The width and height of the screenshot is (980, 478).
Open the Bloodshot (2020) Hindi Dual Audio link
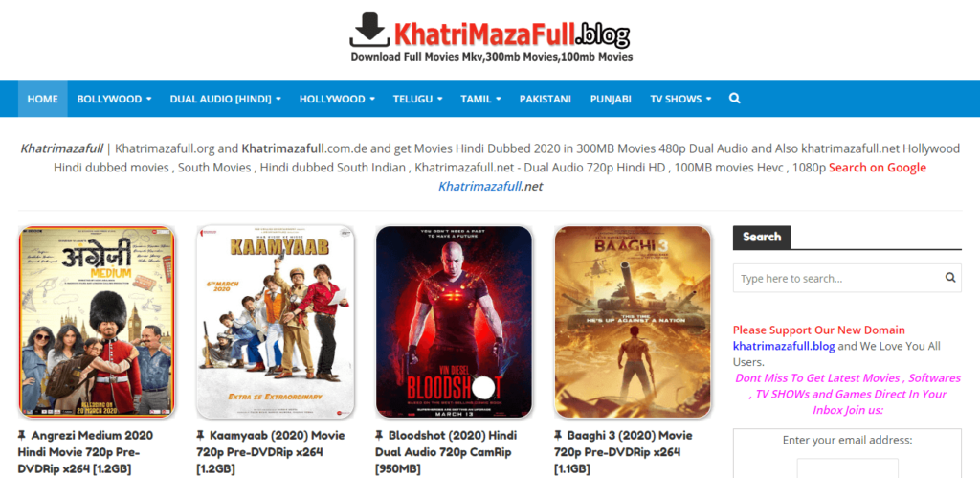[x=446, y=452]
